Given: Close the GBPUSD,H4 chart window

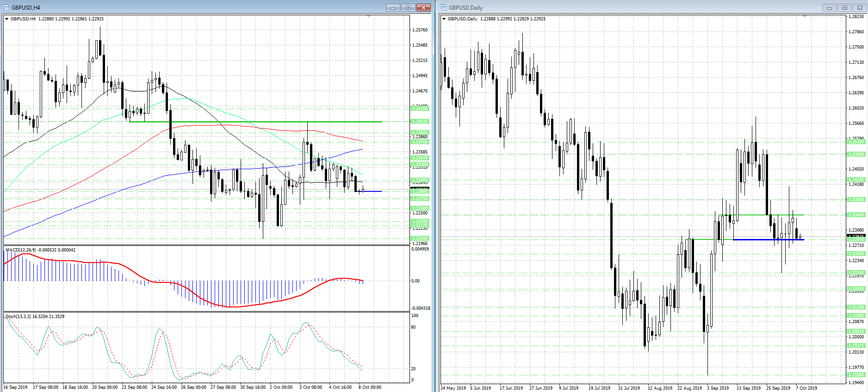Looking at the screenshot, I should tap(423, 7).
